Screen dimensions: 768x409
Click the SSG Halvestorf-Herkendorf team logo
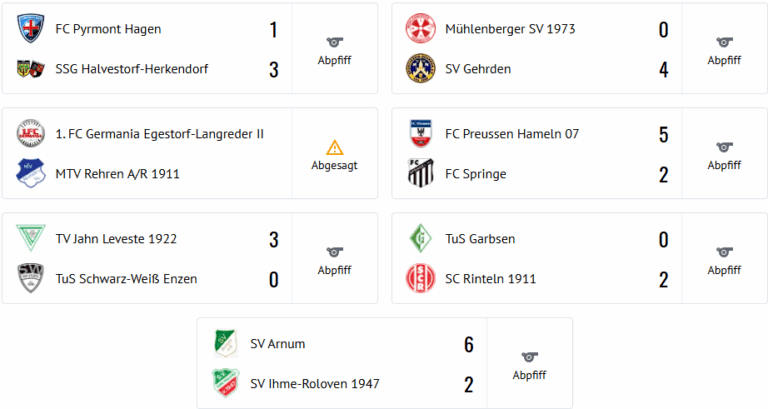pos(31,69)
